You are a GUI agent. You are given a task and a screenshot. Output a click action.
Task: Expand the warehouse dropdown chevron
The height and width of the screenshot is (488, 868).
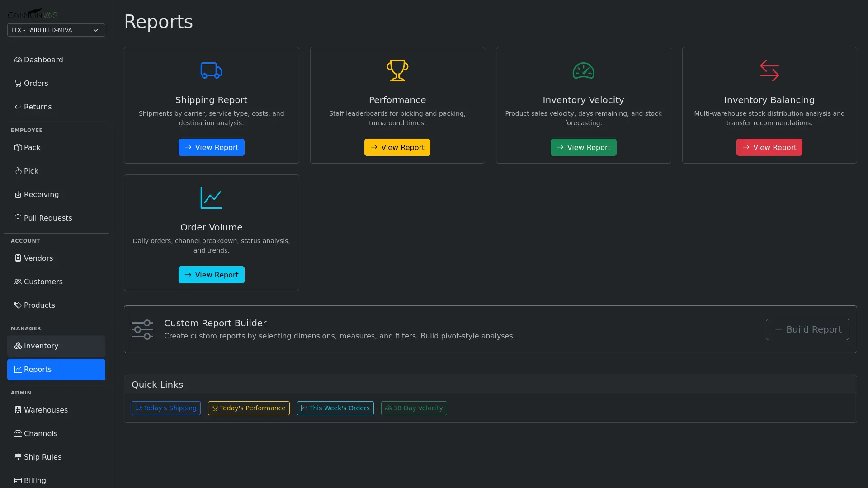coord(95,30)
